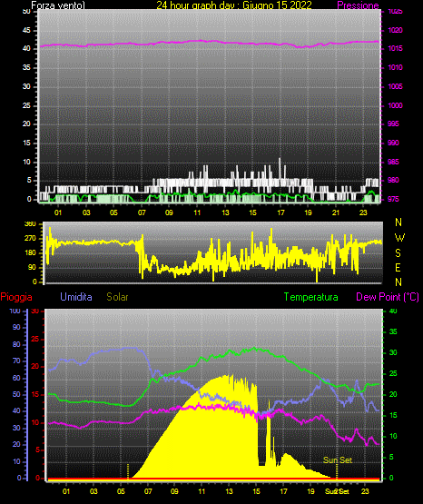Screen dimensions: 423x504
Task: Select the Dew Point (°C) legend label
Action: [388, 297]
